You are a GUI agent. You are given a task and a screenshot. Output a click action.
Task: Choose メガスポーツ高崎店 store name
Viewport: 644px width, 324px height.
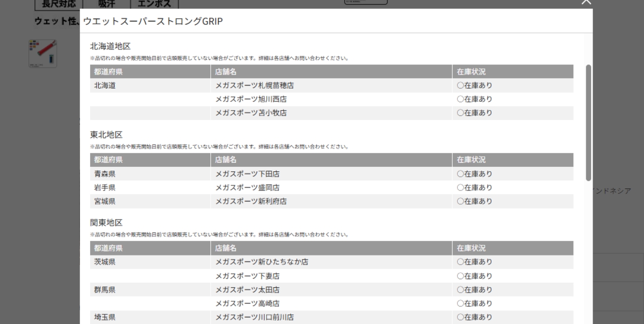pos(248,303)
